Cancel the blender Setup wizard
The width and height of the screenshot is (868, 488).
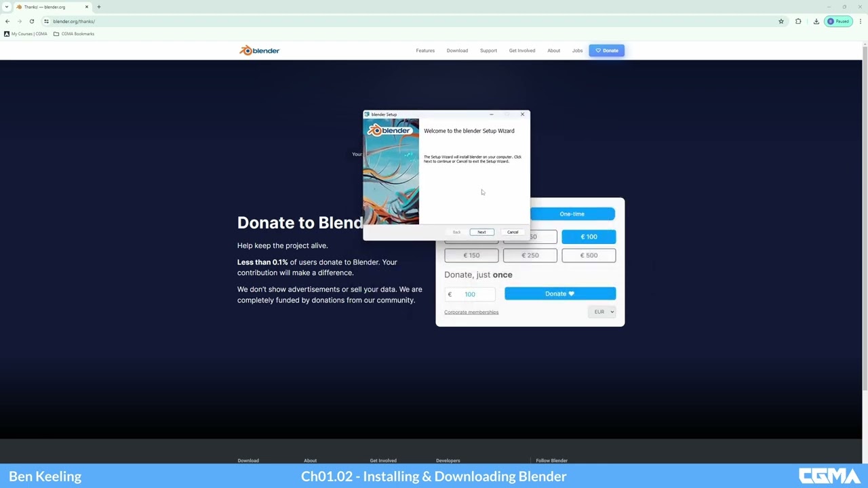pos(513,232)
